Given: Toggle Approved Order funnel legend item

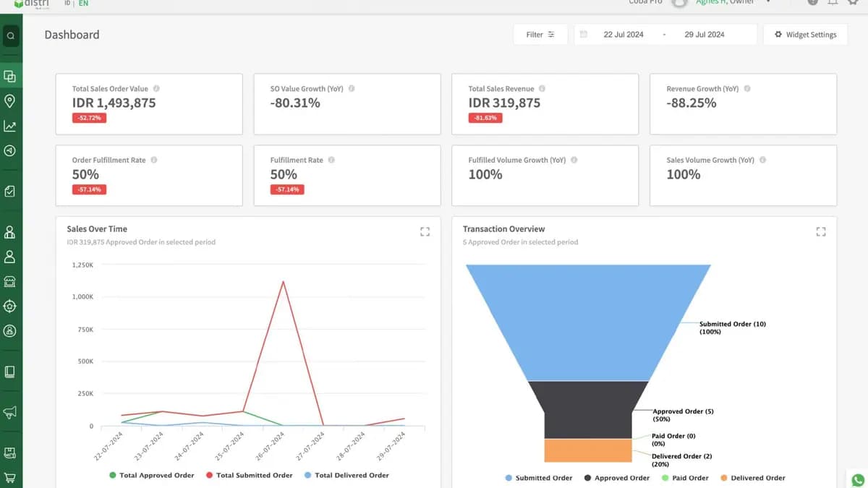Looking at the screenshot, I should pyautogui.click(x=617, y=478).
